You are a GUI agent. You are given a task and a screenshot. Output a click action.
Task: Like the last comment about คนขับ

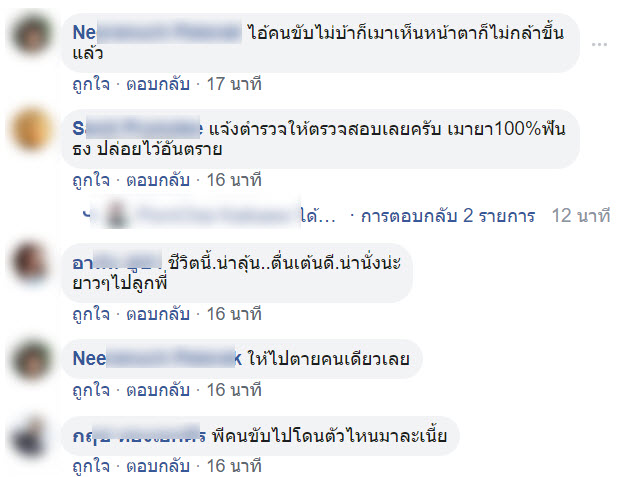point(91,466)
